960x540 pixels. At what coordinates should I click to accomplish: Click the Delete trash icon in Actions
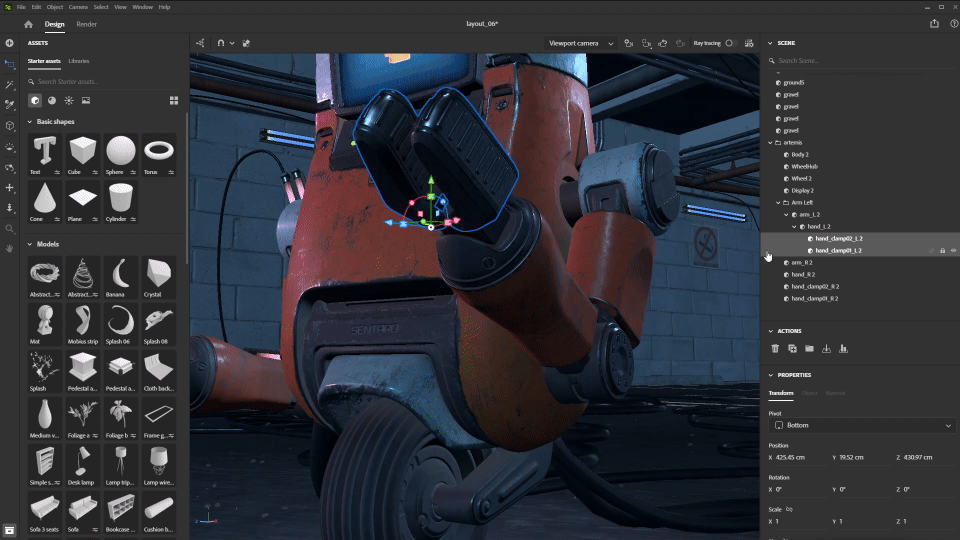[x=775, y=348]
